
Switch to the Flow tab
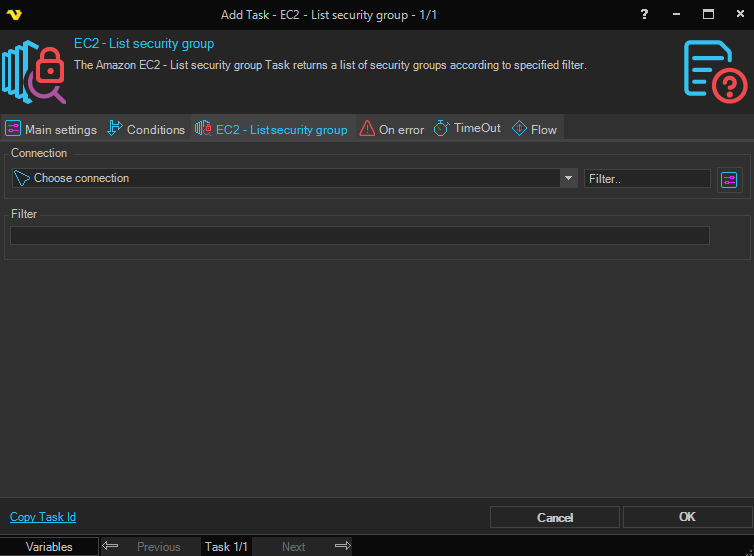tap(535, 129)
